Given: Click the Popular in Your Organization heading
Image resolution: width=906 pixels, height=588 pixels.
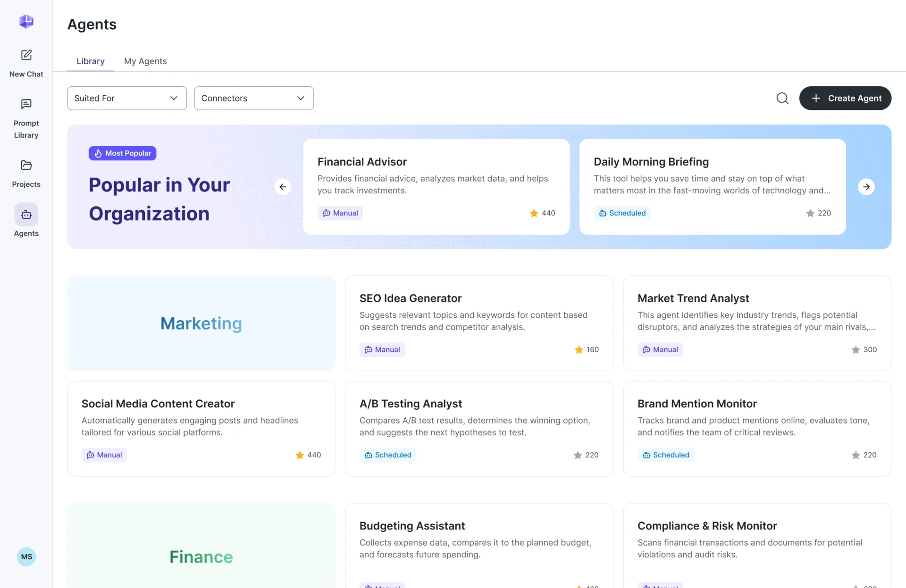Looking at the screenshot, I should (x=159, y=199).
